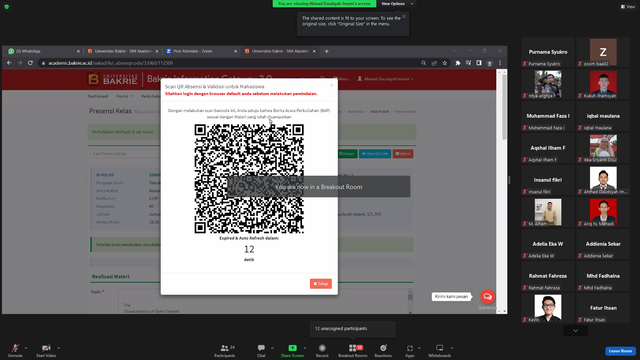Show more participants with down chevron

[x=576, y=331]
